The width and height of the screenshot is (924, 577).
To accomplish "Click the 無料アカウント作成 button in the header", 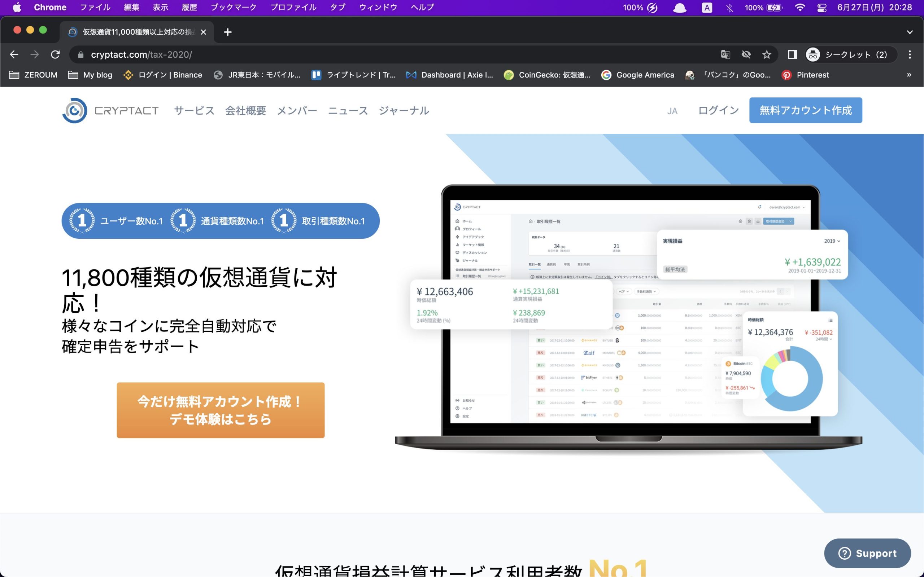I will coord(806,110).
